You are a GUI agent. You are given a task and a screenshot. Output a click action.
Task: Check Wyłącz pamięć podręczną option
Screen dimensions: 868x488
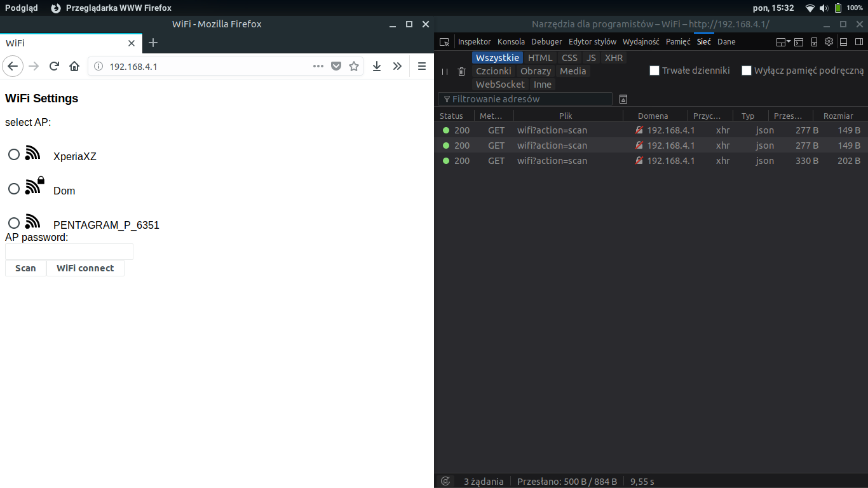[747, 71]
